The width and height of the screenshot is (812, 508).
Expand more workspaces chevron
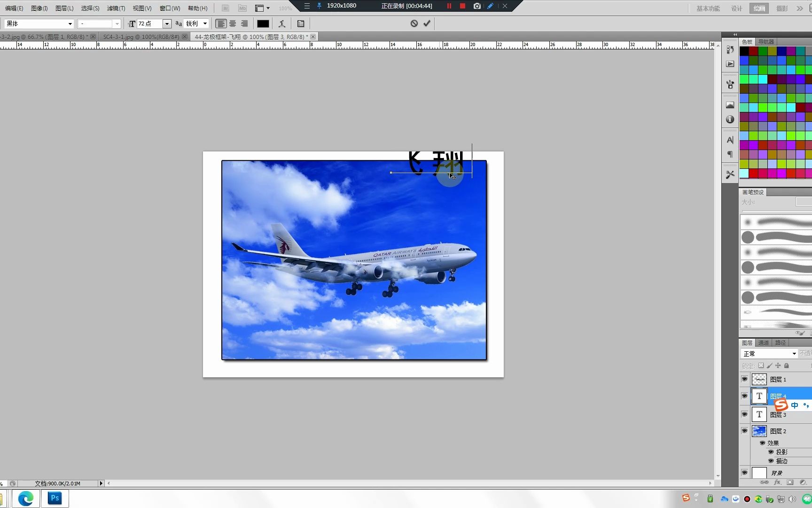pyautogui.click(x=800, y=8)
